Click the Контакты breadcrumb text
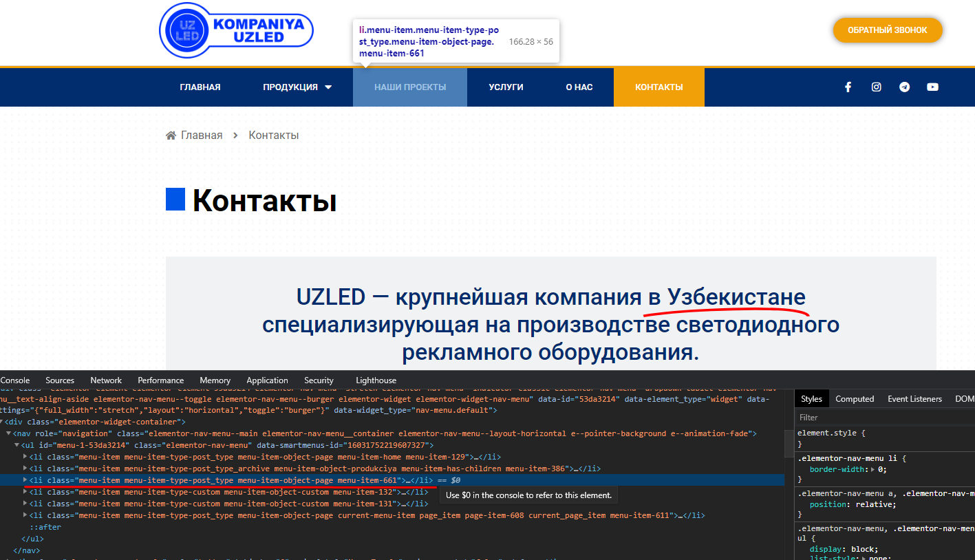 (274, 136)
